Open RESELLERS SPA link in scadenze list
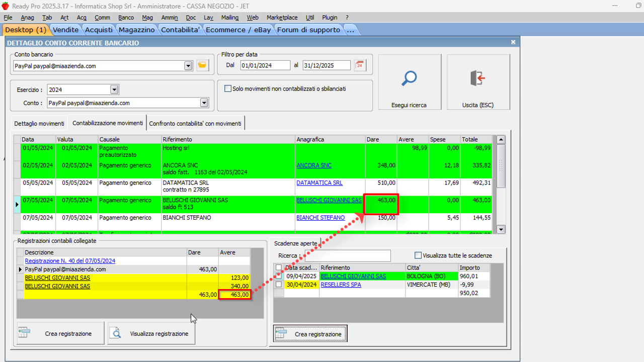 click(341, 285)
